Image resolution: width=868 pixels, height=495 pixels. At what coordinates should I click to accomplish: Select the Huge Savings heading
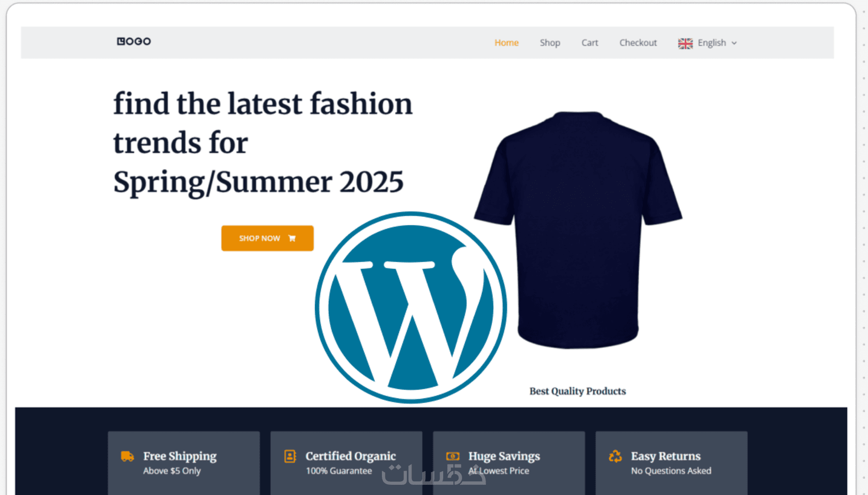click(x=504, y=456)
